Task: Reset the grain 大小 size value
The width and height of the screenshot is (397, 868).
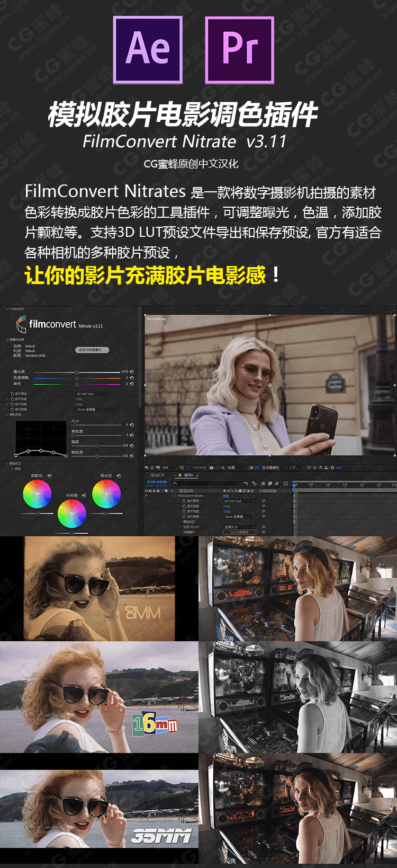Action: coord(131,425)
